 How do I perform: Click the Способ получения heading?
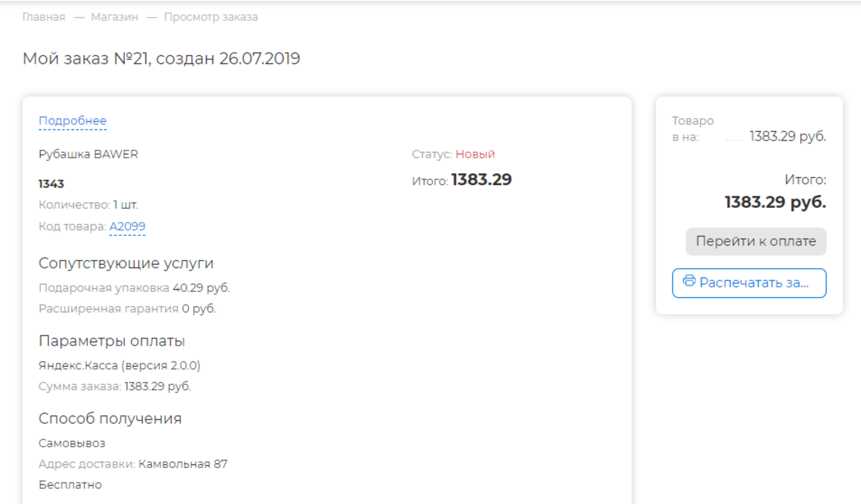pyautogui.click(x=110, y=419)
